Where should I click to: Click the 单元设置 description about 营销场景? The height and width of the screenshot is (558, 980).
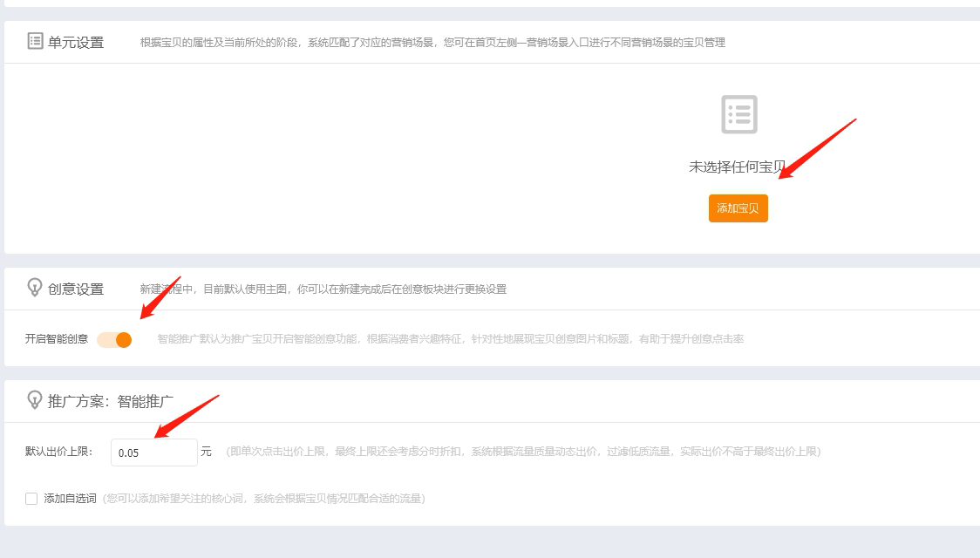(432, 43)
